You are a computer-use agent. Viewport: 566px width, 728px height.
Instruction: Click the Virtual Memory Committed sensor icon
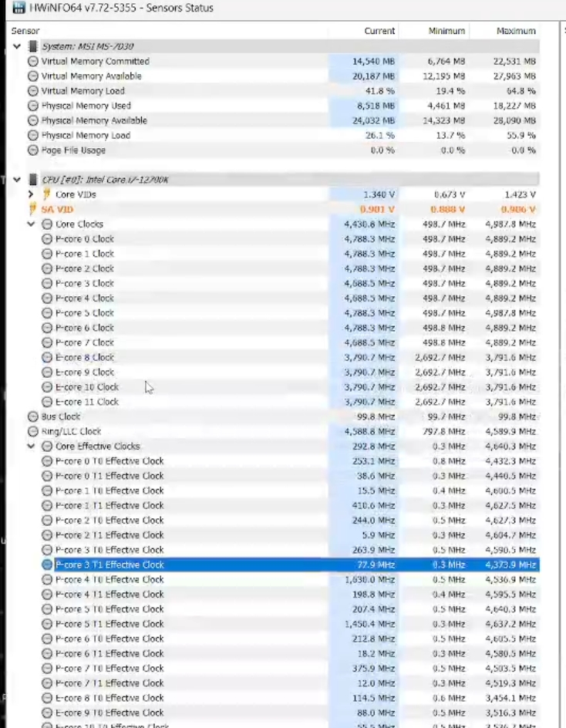point(33,61)
